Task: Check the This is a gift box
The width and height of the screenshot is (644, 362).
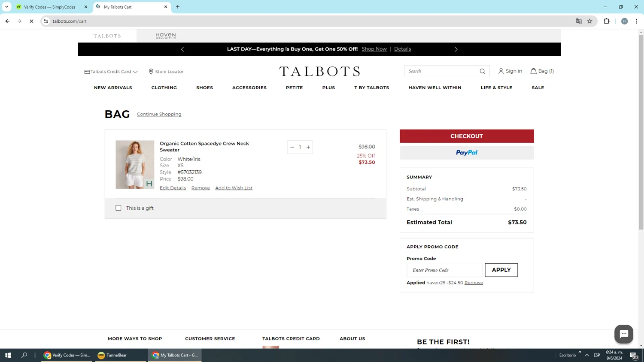Action: click(x=118, y=208)
